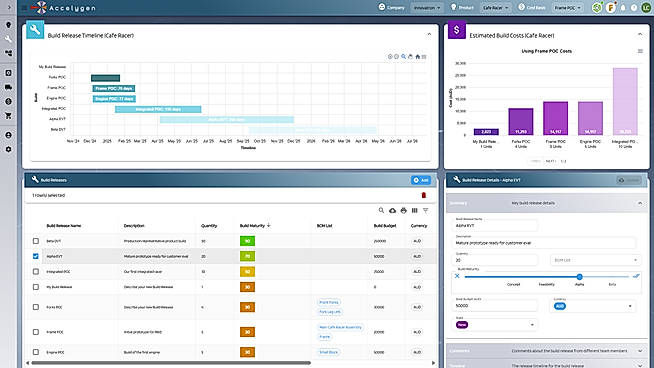Open the Currency dropdown showing AUD
This screenshot has width=654, height=368.
[x=593, y=306]
